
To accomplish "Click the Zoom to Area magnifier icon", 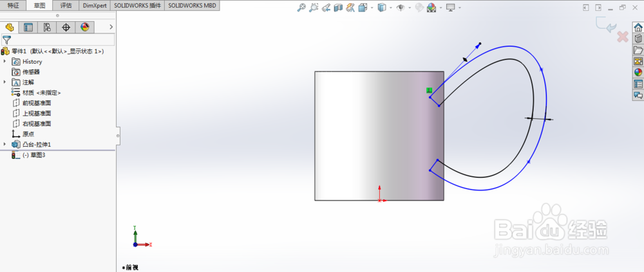I will pos(314,7).
